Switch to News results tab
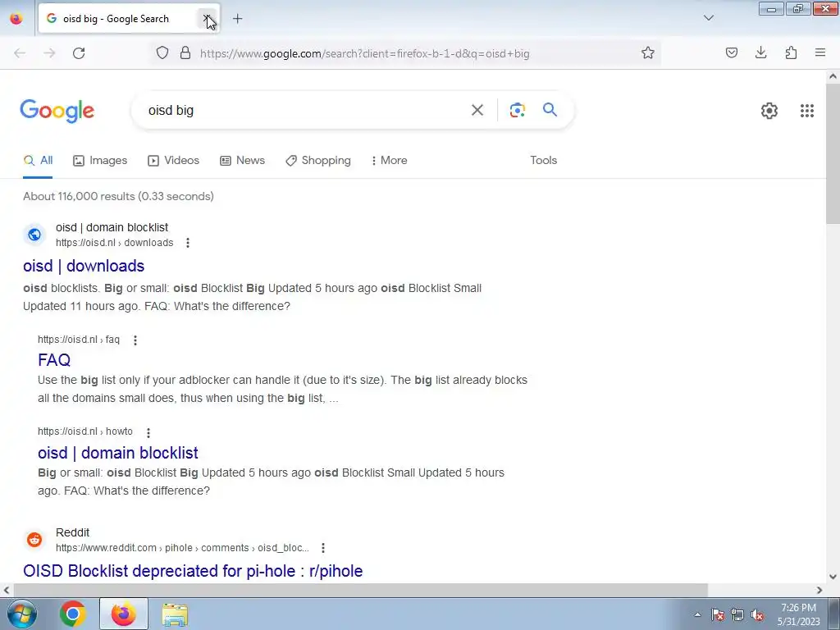The height and width of the screenshot is (630, 840). coord(242,160)
